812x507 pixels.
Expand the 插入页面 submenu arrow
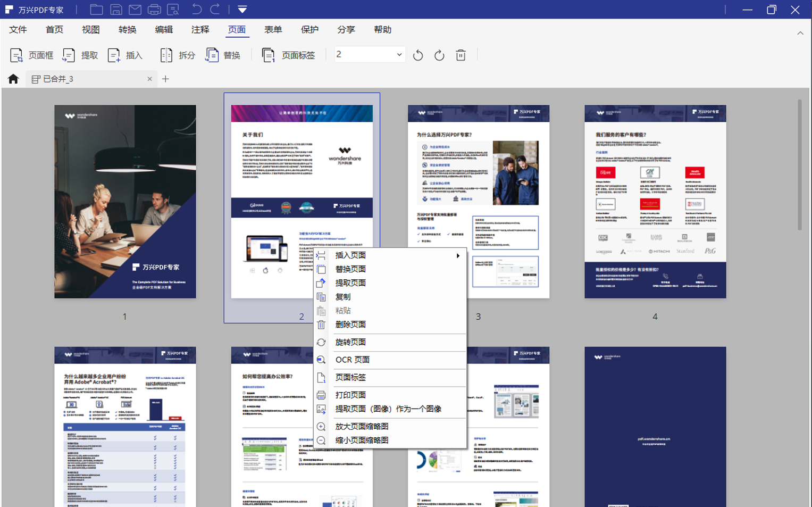pyautogui.click(x=458, y=256)
